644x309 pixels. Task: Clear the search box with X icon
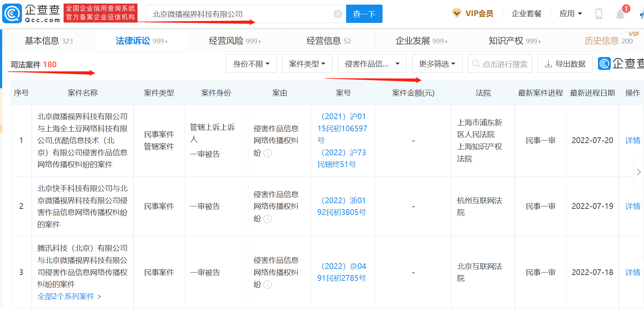338,14
